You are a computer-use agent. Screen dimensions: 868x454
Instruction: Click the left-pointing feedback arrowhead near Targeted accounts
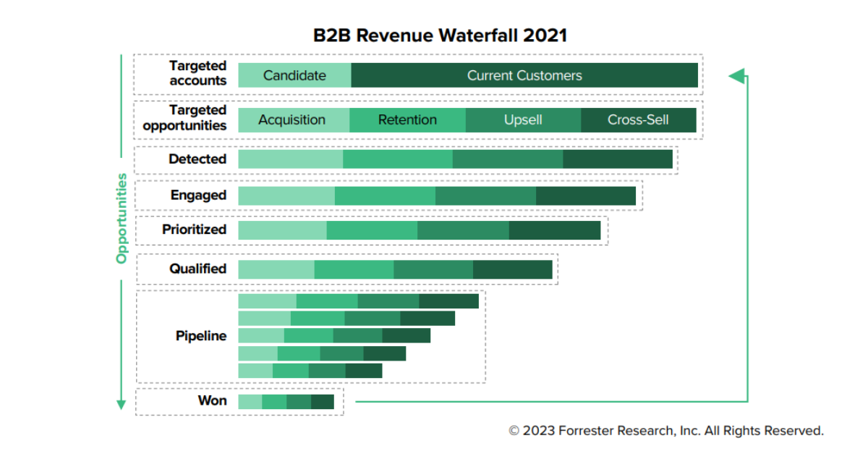click(736, 75)
